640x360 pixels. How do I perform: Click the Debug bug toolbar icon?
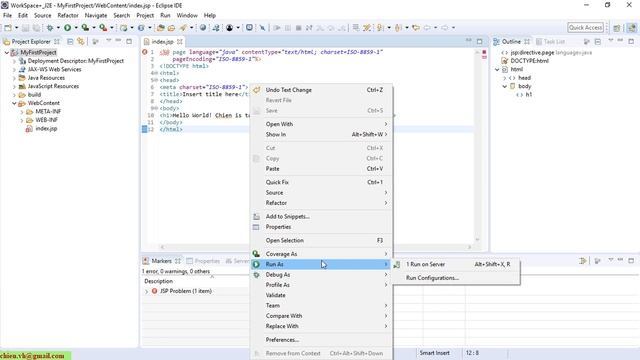pos(50,28)
